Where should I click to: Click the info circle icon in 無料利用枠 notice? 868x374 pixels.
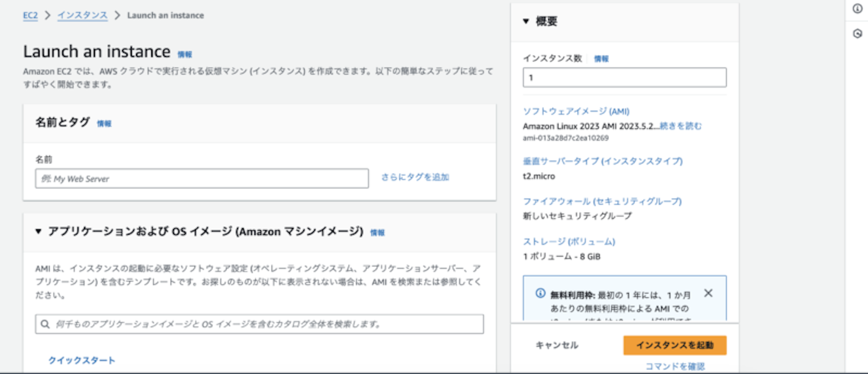pos(540,293)
